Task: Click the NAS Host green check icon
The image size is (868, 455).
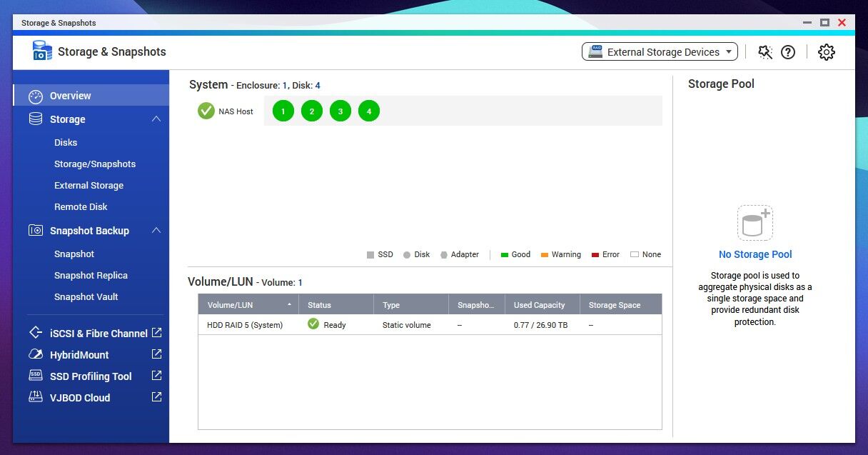Action: tap(206, 111)
